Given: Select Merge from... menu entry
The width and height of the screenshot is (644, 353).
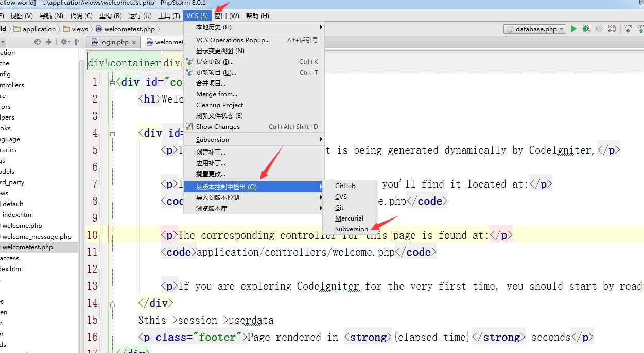Looking at the screenshot, I should (x=254, y=94).
